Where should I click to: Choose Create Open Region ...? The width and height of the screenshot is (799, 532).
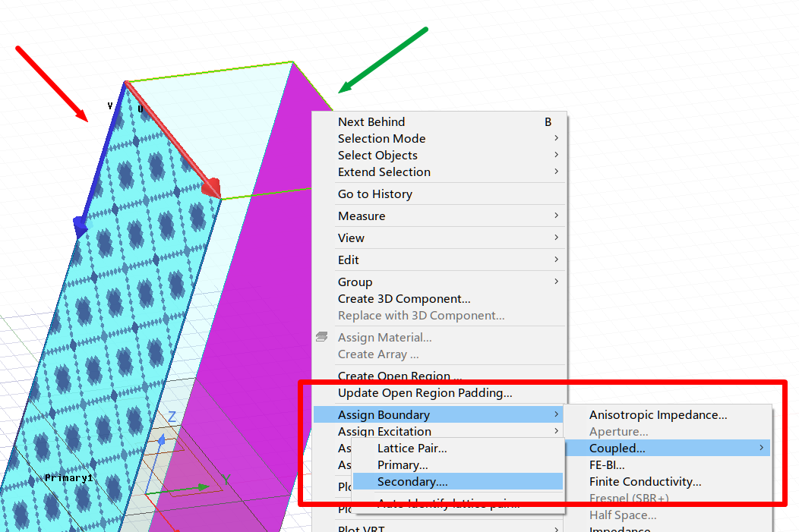(x=439, y=376)
